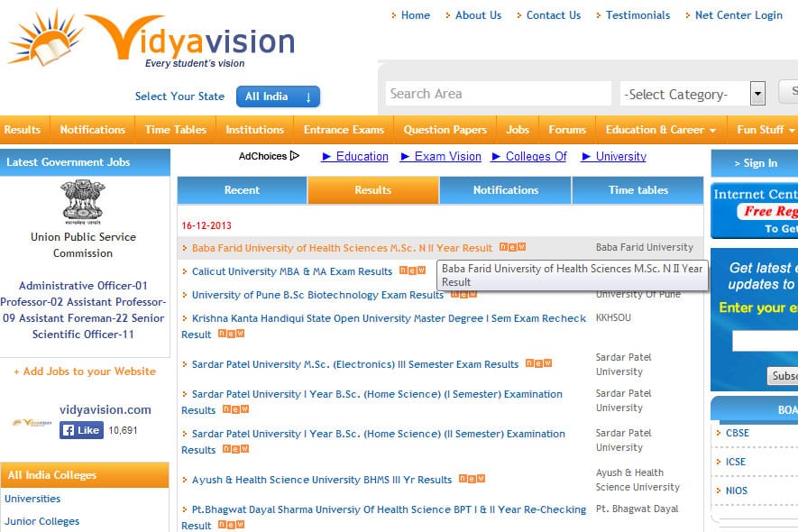Open the ICSE board link
Screen dimensions: 798x532
736,462
